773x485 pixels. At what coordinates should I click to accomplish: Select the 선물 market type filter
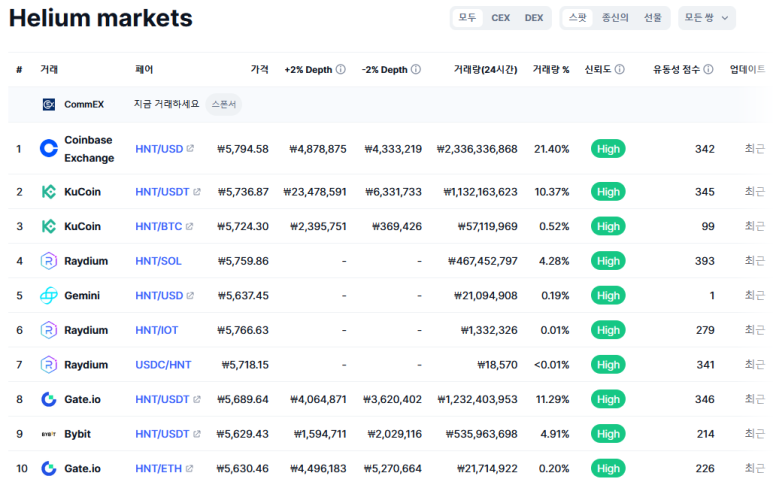(653, 18)
